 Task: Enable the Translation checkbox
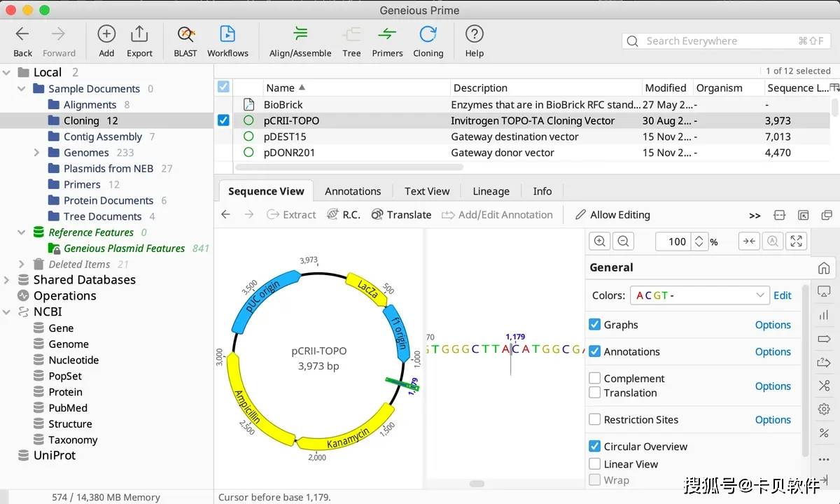(595, 393)
